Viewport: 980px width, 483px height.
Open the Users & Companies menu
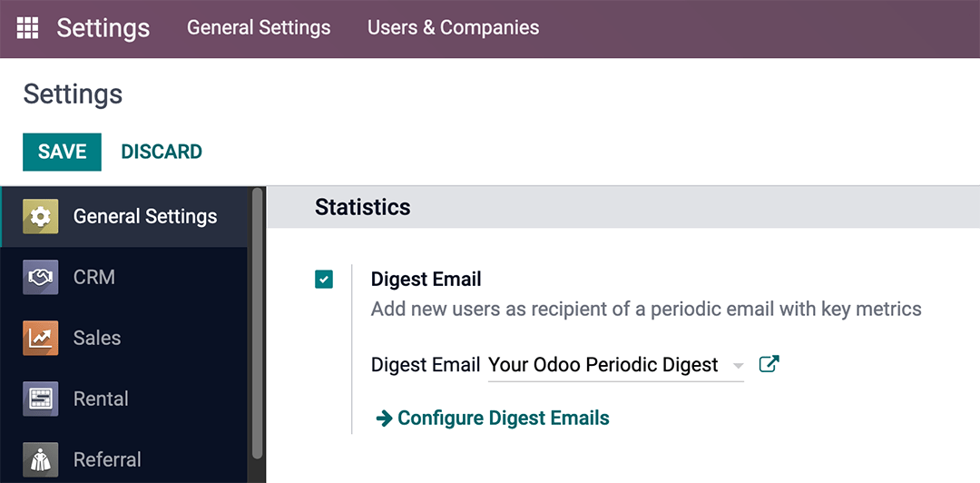pyautogui.click(x=453, y=28)
